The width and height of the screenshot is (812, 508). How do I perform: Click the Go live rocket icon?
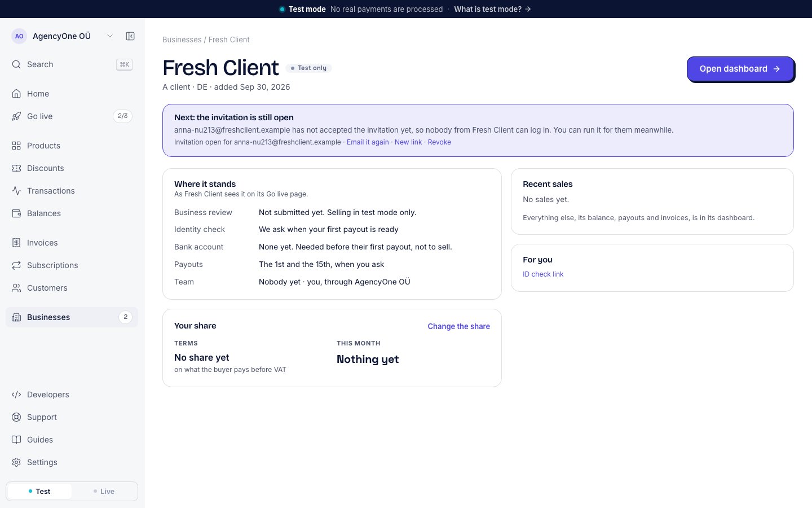coord(16,116)
